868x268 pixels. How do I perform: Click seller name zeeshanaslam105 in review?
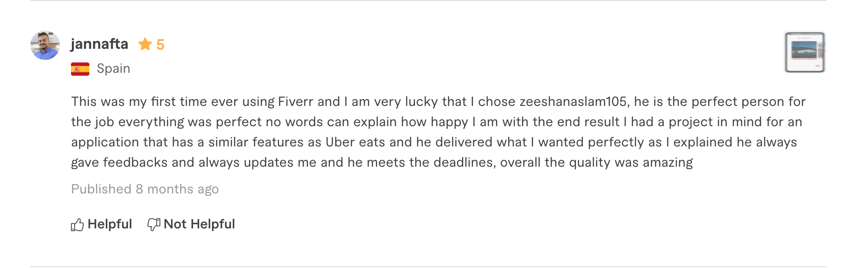pyautogui.click(x=573, y=102)
